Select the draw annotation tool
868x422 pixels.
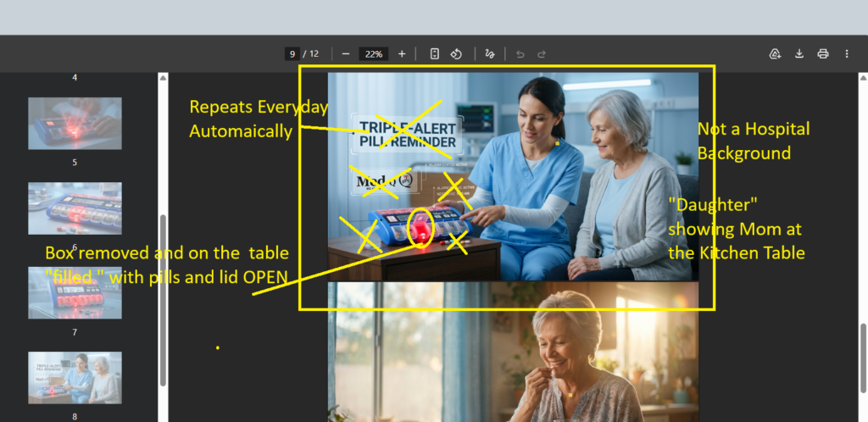[489, 53]
